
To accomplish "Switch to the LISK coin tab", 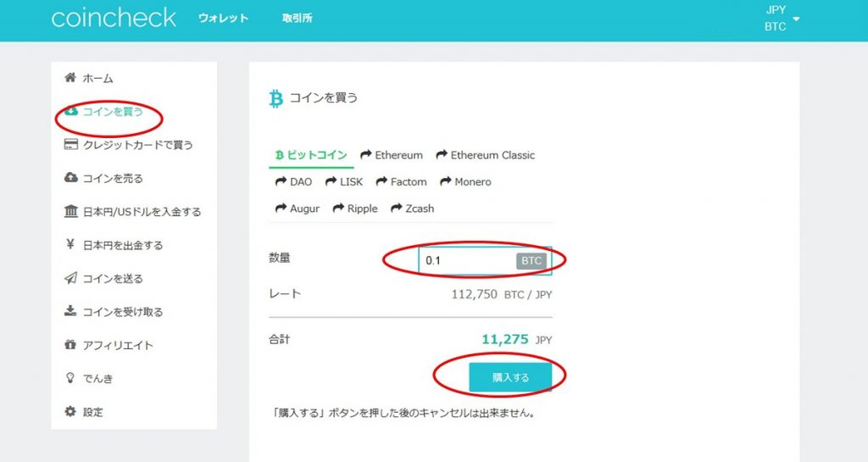I will (344, 181).
